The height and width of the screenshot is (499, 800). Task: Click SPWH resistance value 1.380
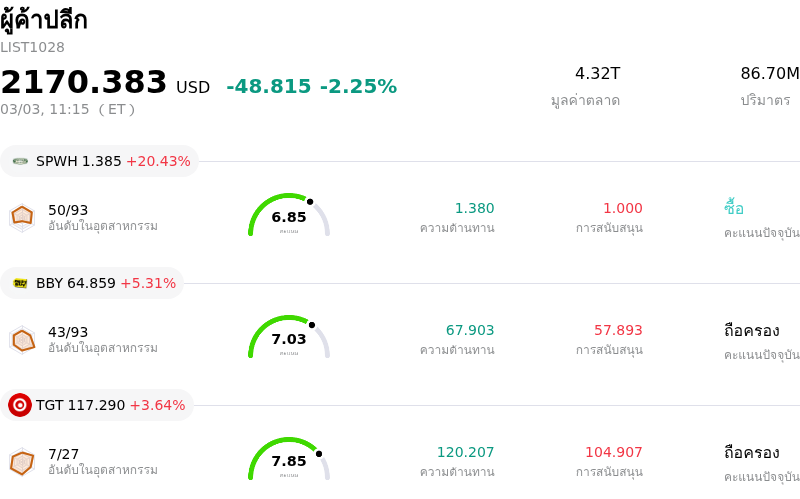[x=474, y=208]
